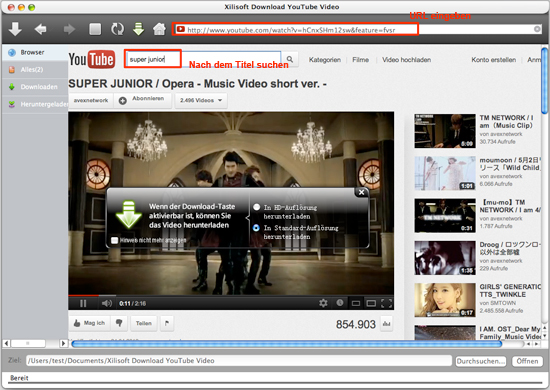
Task: Click the YouTube search magnifier button
Action: point(290,59)
